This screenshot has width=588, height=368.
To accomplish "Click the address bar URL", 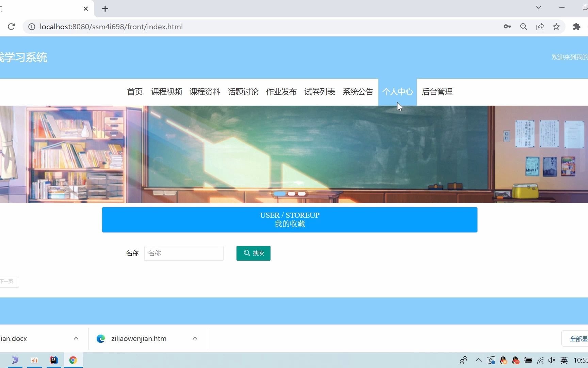I will [111, 27].
